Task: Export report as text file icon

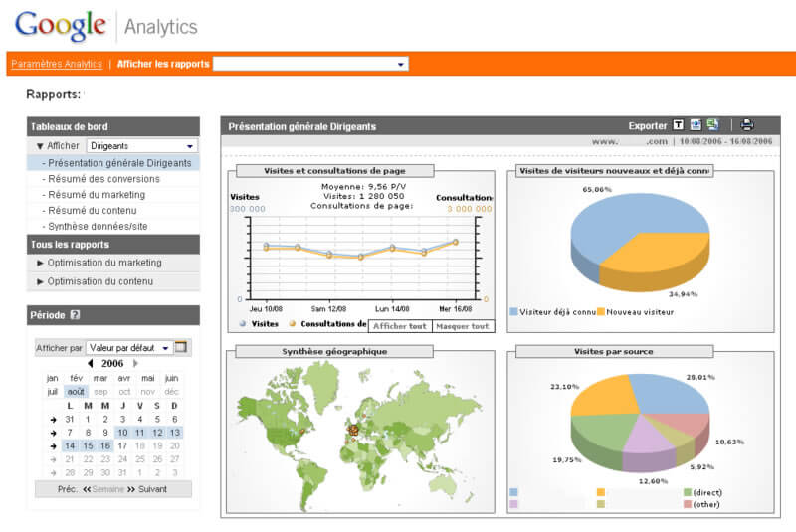Action: click(x=679, y=124)
